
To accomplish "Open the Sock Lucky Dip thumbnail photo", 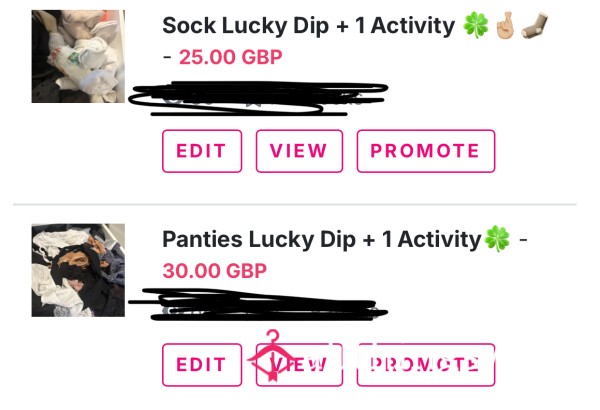I will click(x=78, y=56).
